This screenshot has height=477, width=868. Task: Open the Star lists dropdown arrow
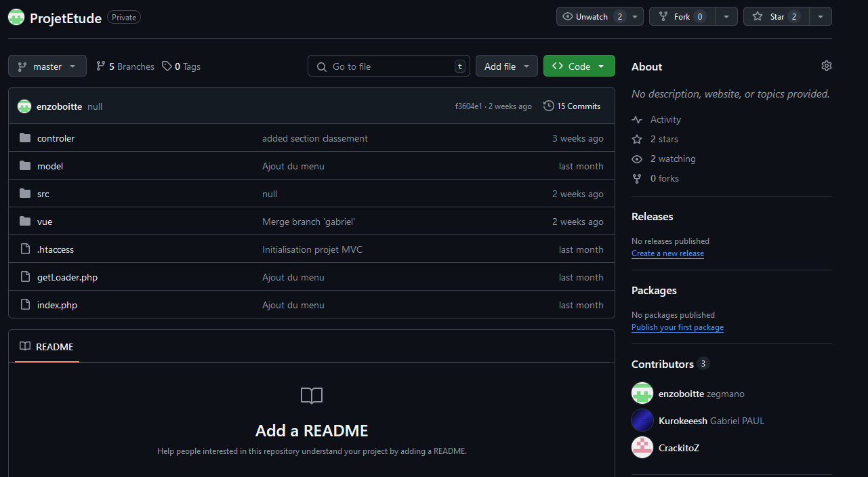click(821, 16)
